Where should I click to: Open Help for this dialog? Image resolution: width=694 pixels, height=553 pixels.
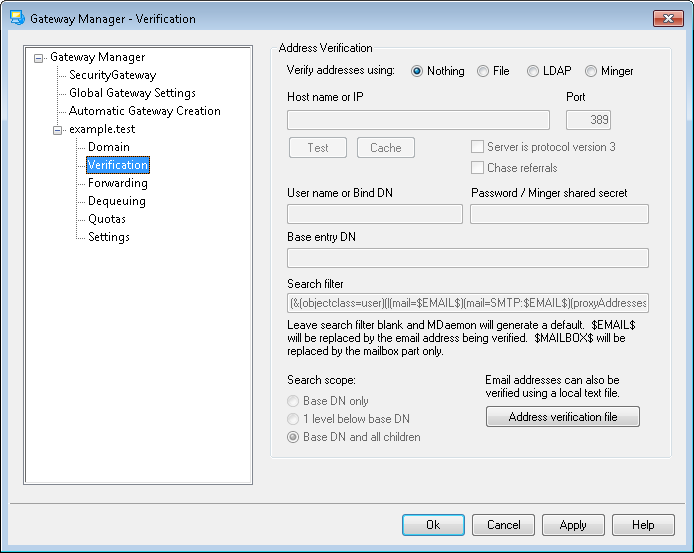click(x=643, y=525)
